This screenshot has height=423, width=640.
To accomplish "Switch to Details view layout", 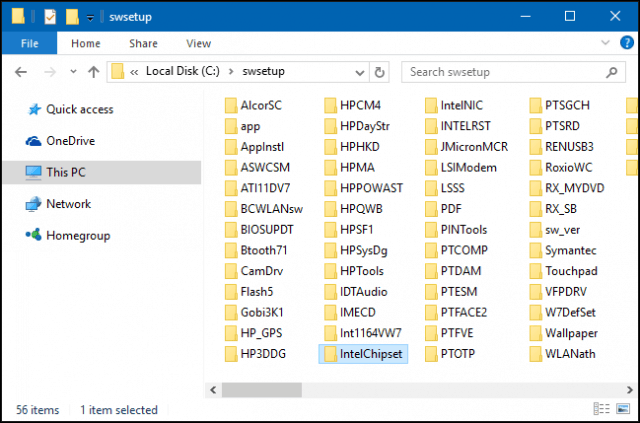I will (602, 409).
